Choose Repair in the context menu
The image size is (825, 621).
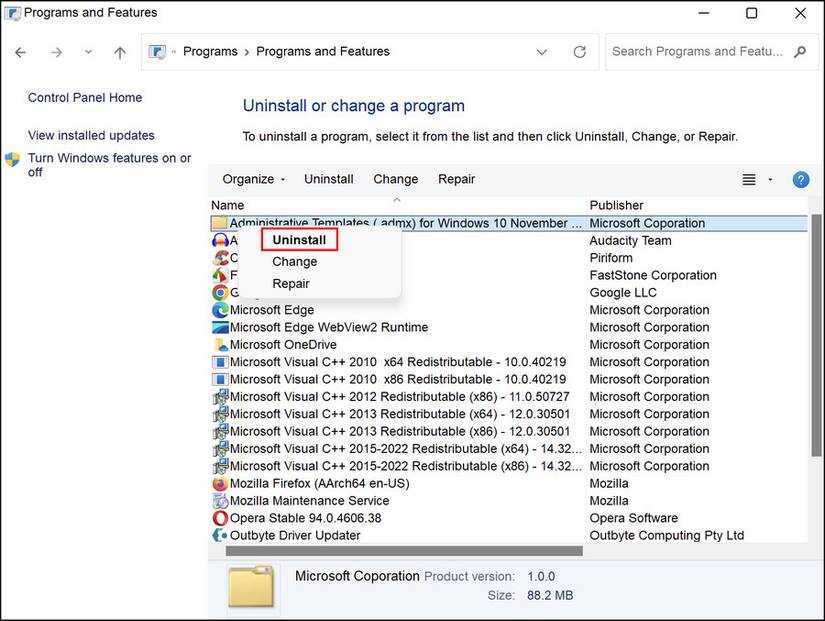pyautogui.click(x=291, y=283)
